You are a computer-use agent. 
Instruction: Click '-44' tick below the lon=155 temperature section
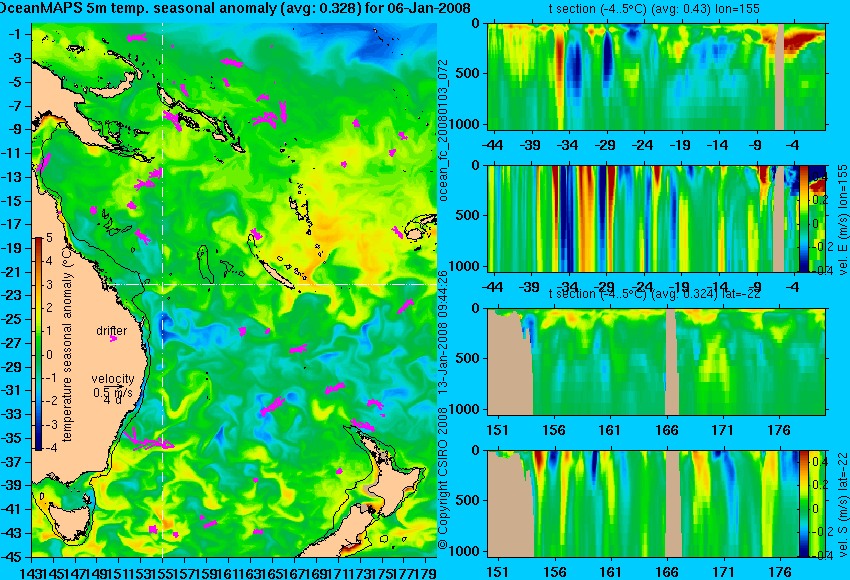click(x=492, y=145)
